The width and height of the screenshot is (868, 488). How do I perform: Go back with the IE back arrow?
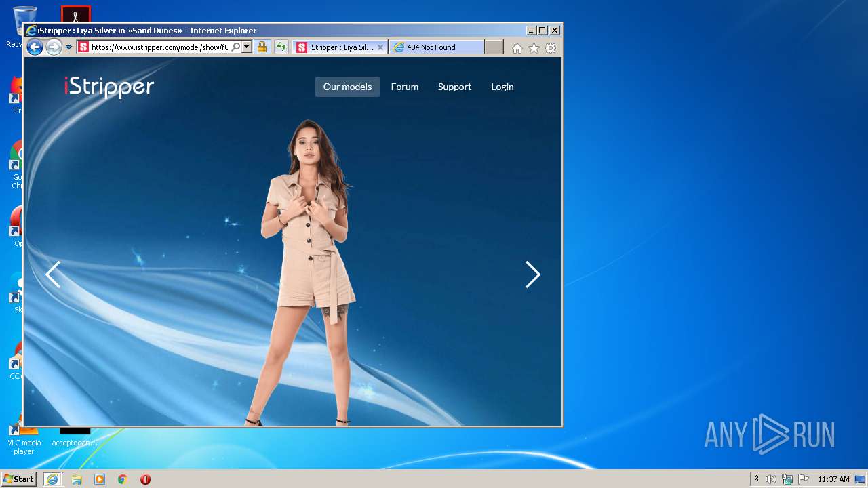point(35,47)
